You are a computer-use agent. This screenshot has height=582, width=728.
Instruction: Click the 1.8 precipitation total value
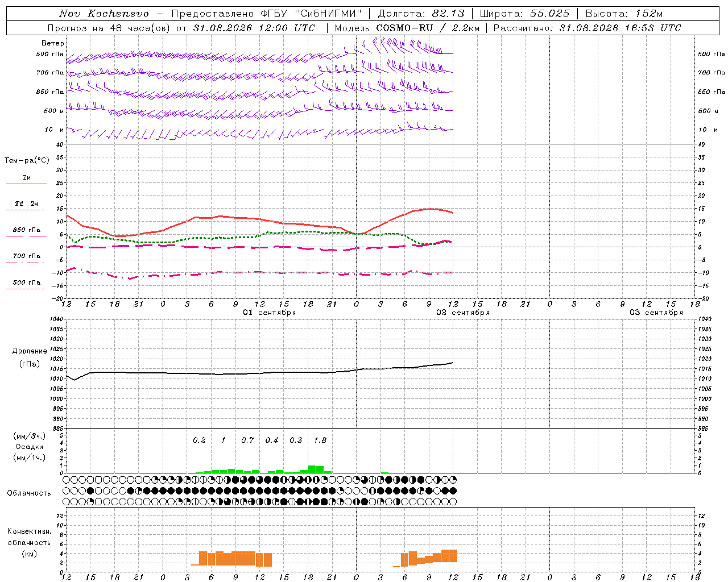pyautogui.click(x=320, y=440)
